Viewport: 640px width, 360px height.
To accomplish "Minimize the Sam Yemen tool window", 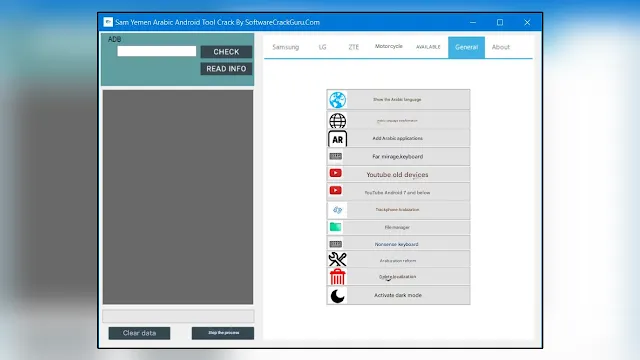I will 473,22.
